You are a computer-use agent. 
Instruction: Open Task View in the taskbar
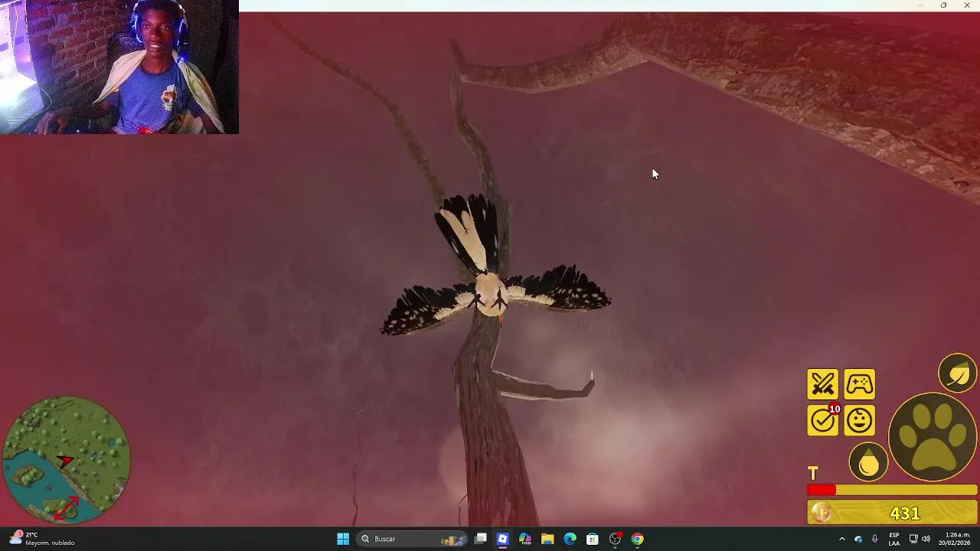tap(480, 539)
